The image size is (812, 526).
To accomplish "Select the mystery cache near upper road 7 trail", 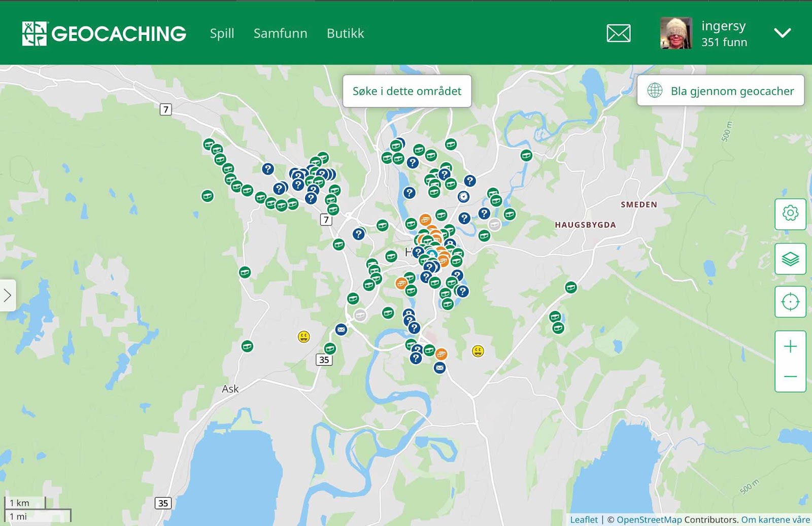I will pos(268,169).
